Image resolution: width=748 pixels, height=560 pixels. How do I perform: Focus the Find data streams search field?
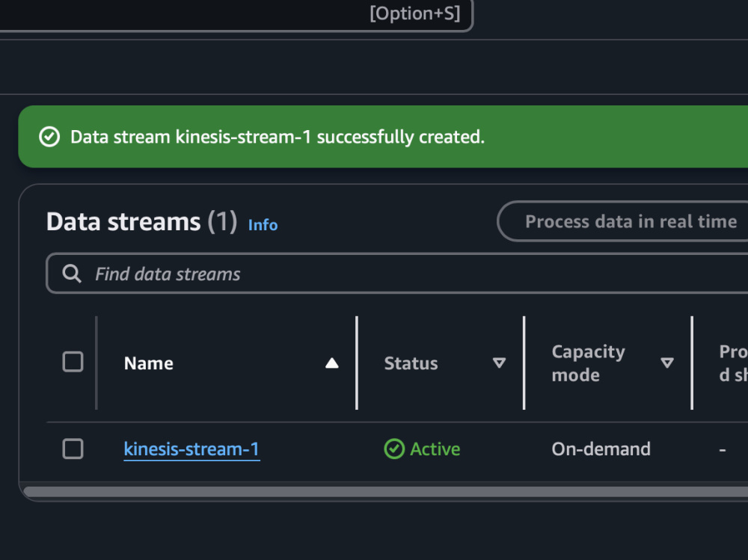[397, 274]
